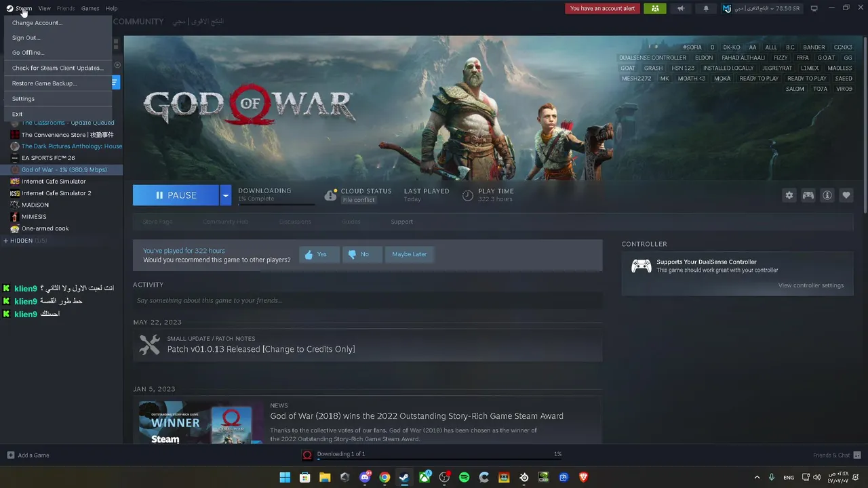Screen dimensions: 868x488
Task: Open Microsoft Store from the taskbar
Action: tap(305, 477)
